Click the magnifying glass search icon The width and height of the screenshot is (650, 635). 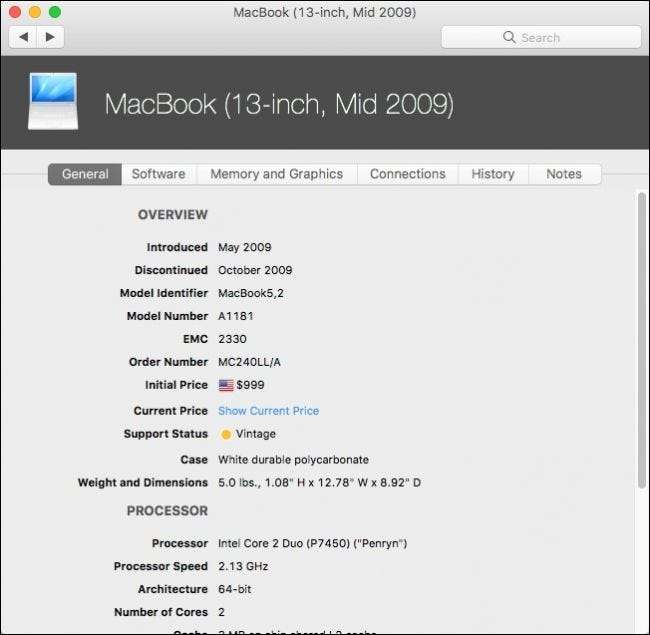509,37
